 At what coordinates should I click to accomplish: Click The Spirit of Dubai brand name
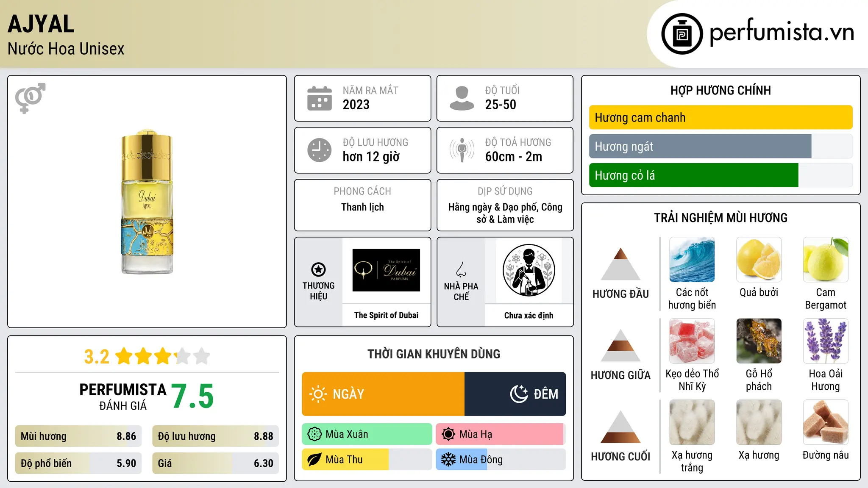[x=386, y=315]
